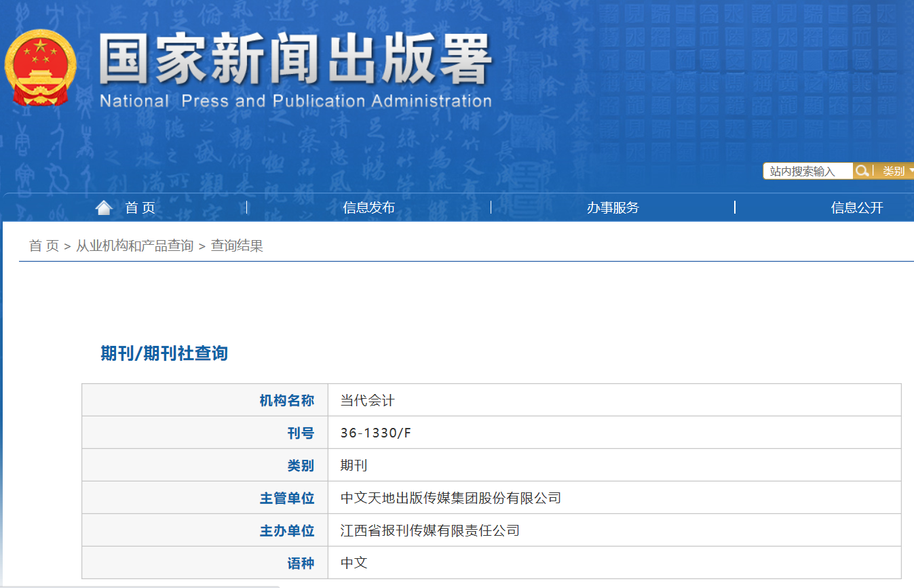Select 信息公开 in the navigation bar

point(857,208)
